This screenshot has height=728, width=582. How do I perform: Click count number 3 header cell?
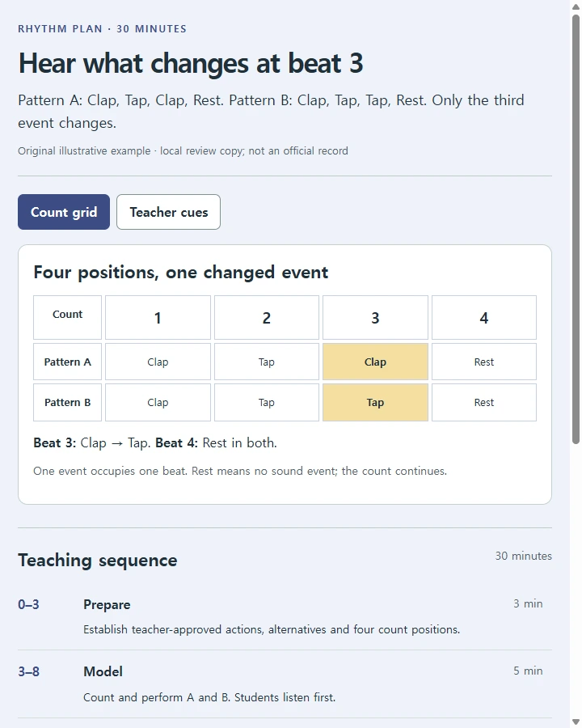pyautogui.click(x=375, y=318)
